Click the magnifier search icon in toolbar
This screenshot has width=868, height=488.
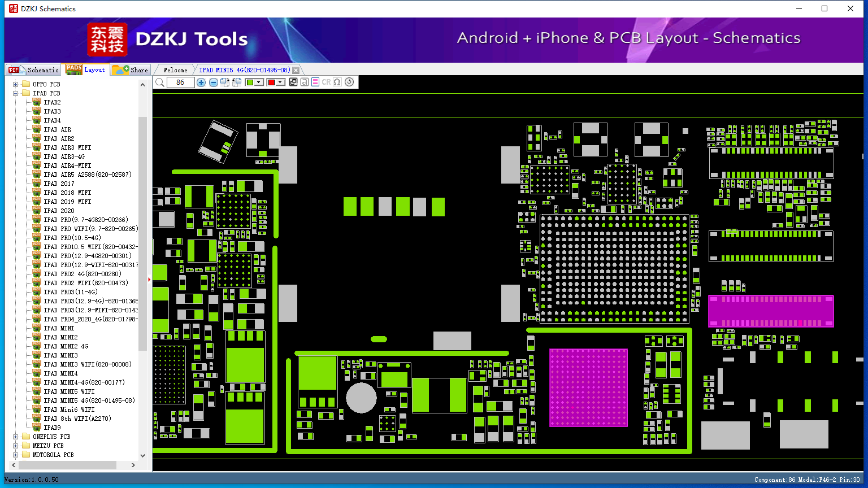tap(160, 82)
